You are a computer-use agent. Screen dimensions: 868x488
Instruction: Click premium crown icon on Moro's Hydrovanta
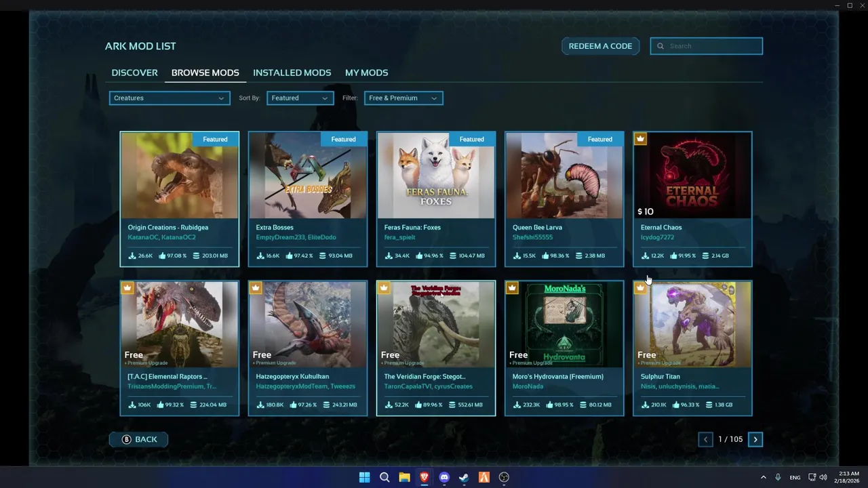click(x=511, y=288)
